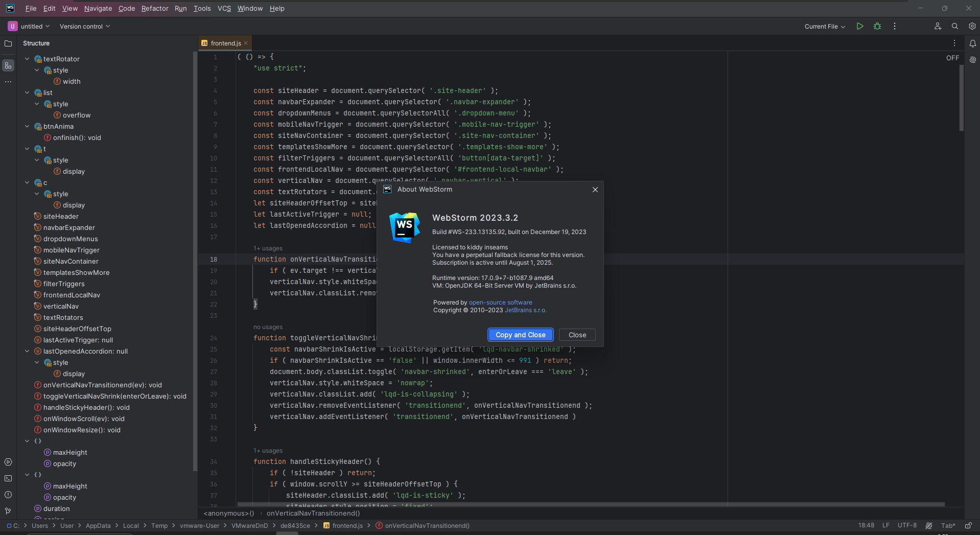Click the Copy and Close button
The image size is (980, 535).
(x=520, y=335)
